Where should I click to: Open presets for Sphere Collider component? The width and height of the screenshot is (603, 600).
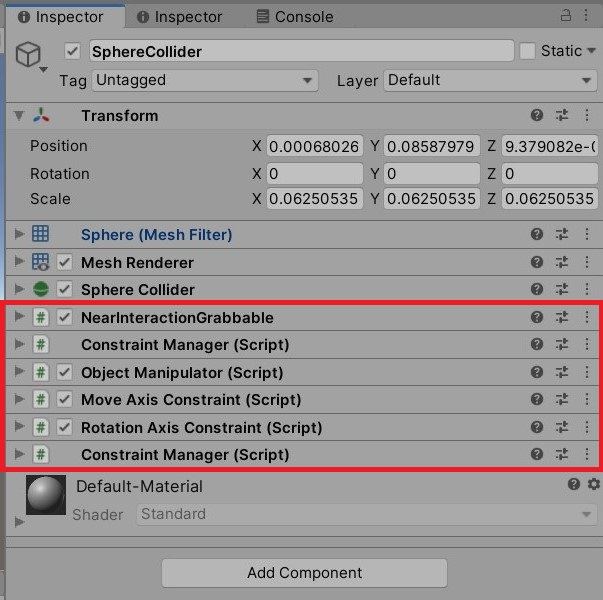[562, 289]
